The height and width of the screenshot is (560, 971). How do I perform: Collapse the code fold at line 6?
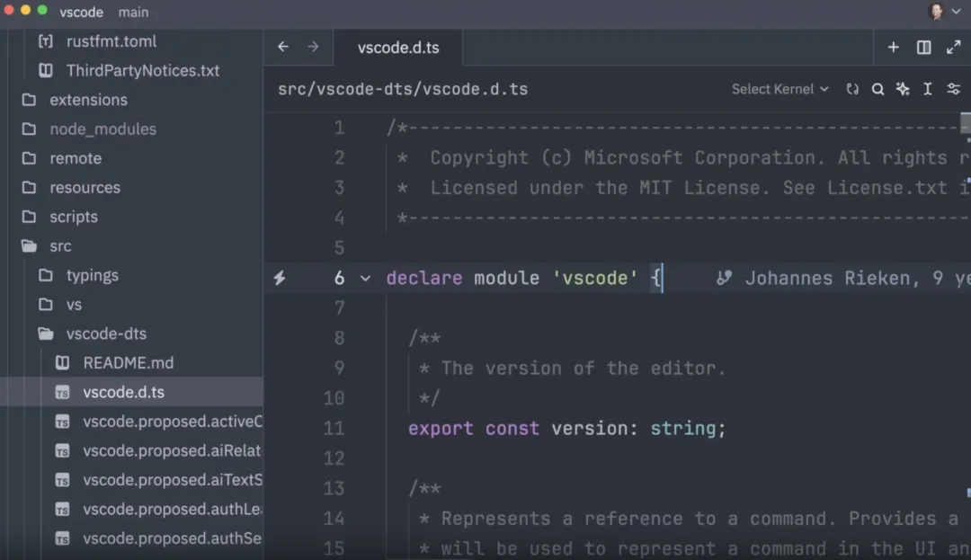(x=365, y=279)
